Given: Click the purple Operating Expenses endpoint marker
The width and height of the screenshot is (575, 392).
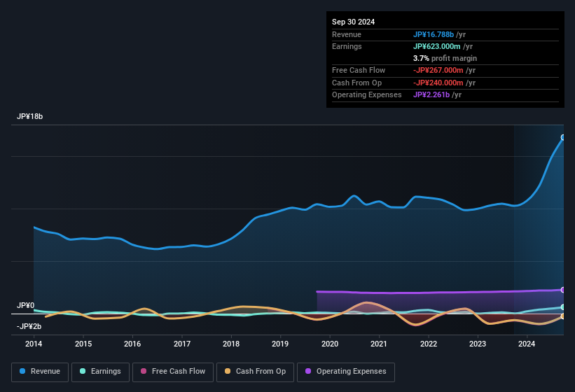Looking at the screenshot, I should point(563,290).
